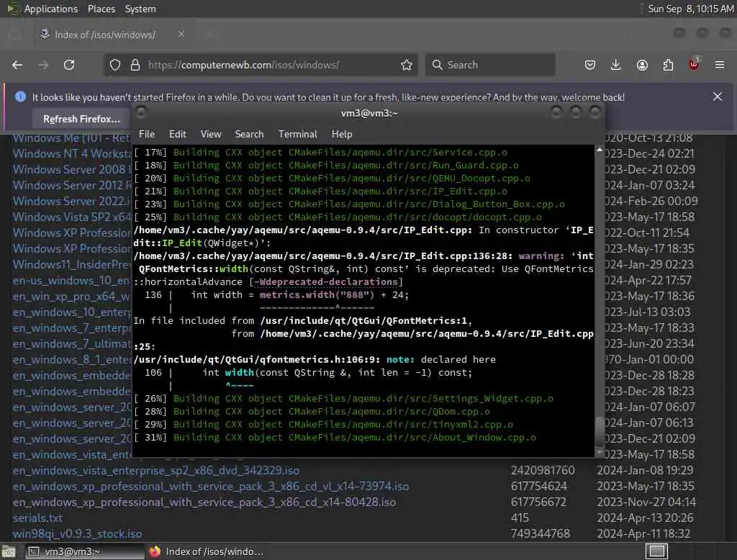This screenshot has width=737, height=560.
Task: Click terminal line building tinyxml2.cpp.o
Action: point(323,424)
